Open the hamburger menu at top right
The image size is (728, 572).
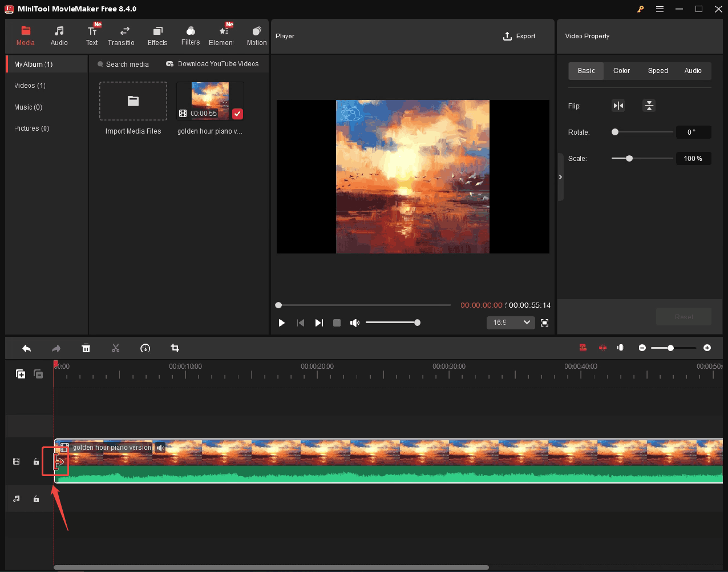point(660,9)
